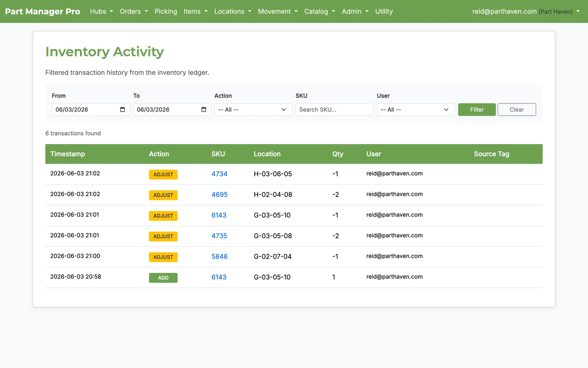Select location G-02-07-04
588x368 pixels.
[x=273, y=256]
